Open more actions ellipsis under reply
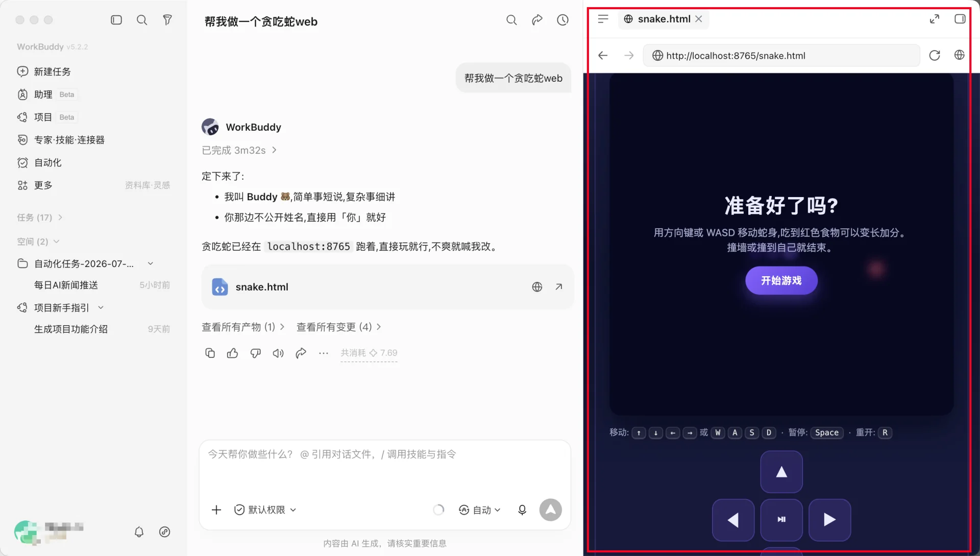The height and width of the screenshot is (556, 980). [324, 353]
